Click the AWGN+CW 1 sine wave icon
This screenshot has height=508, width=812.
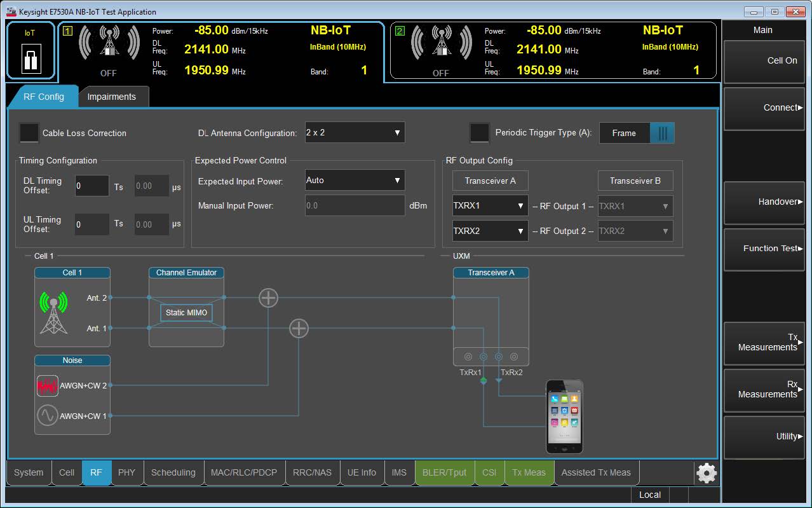point(48,416)
